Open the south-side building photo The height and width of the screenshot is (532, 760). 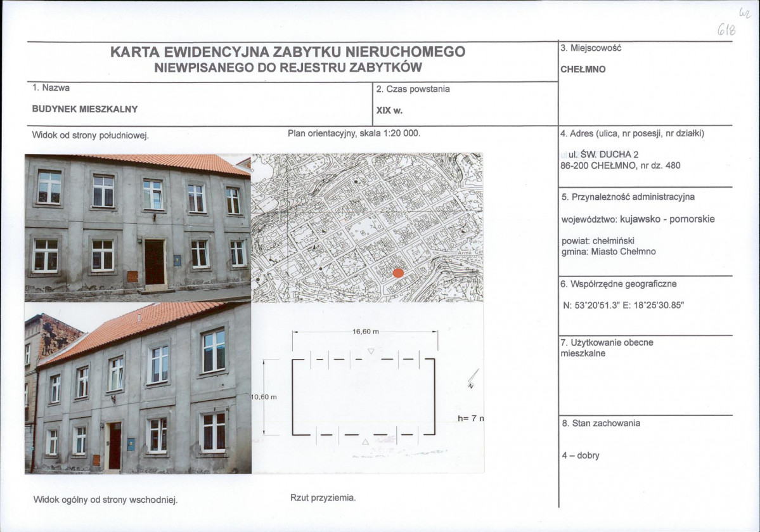tap(138, 228)
